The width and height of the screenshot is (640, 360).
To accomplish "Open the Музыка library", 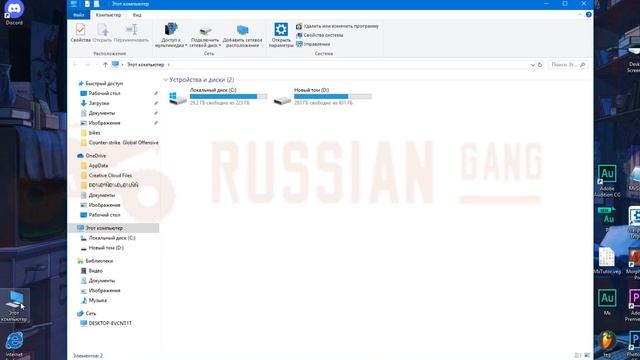I will (x=98, y=300).
